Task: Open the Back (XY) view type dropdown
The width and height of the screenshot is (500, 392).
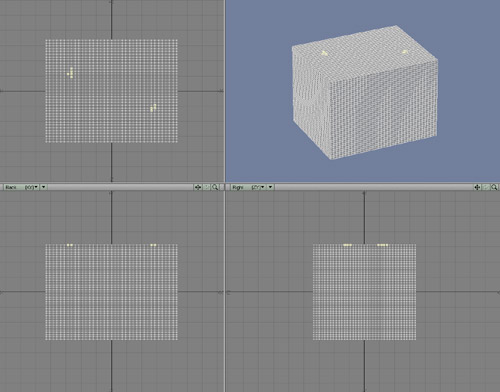Action: pyautogui.click(x=22, y=187)
